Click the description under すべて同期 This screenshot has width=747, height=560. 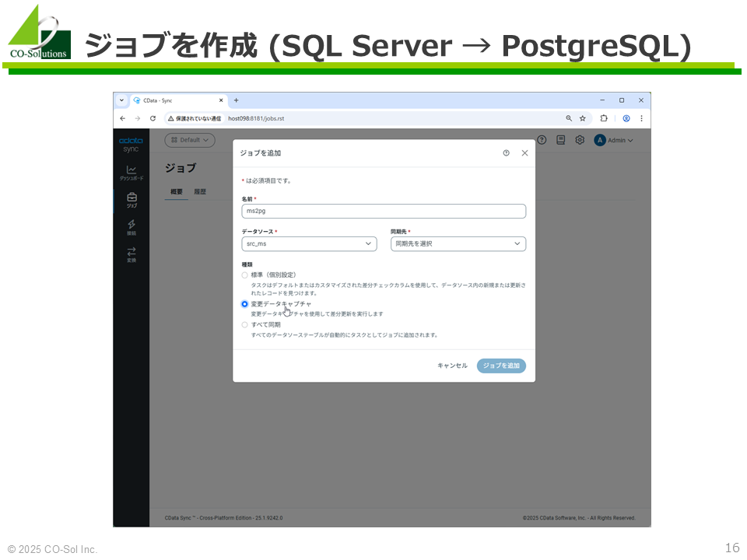click(344, 335)
